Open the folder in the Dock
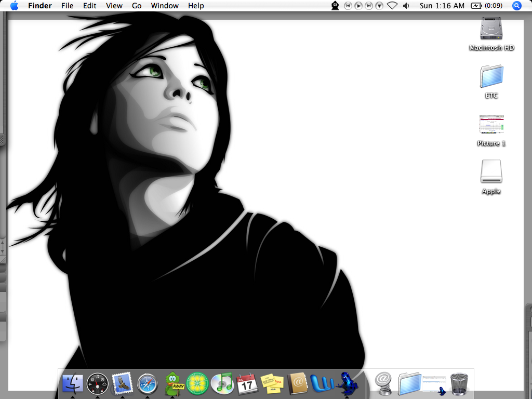The image size is (532, 399). click(x=409, y=383)
